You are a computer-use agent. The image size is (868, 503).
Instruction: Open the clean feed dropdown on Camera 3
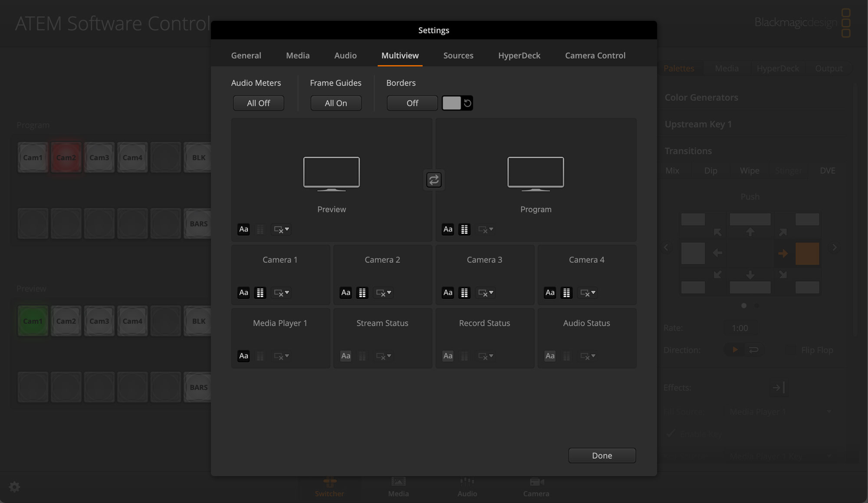click(485, 293)
